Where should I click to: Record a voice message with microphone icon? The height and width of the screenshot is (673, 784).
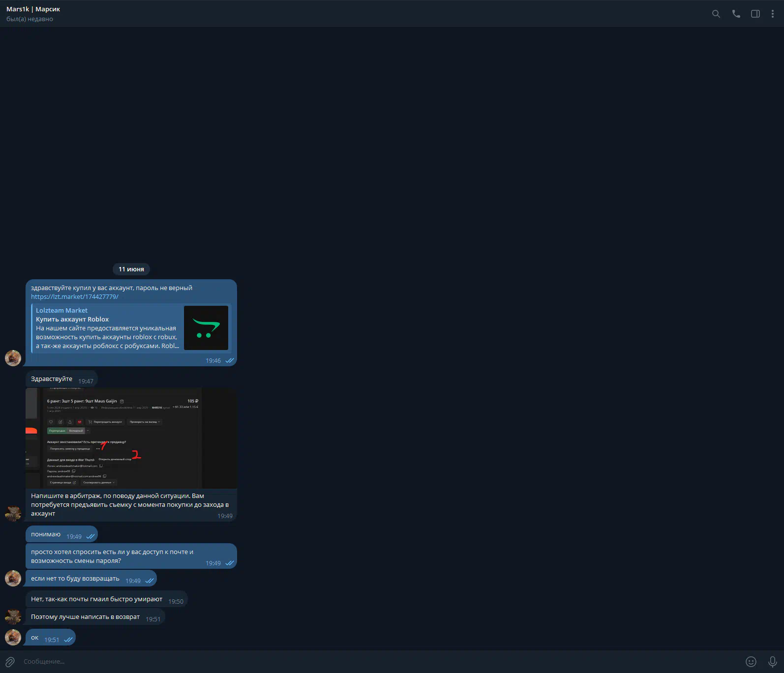click(x=773, y=662)
